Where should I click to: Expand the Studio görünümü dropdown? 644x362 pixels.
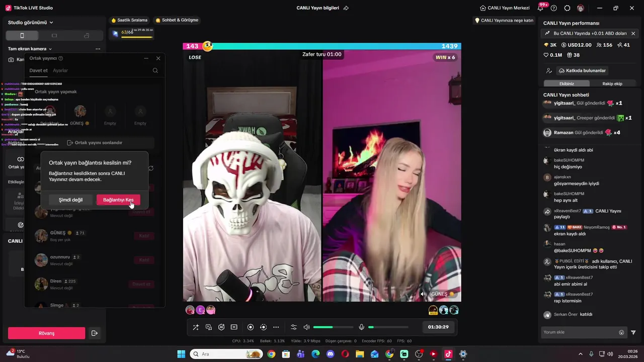tap(31, 22)
